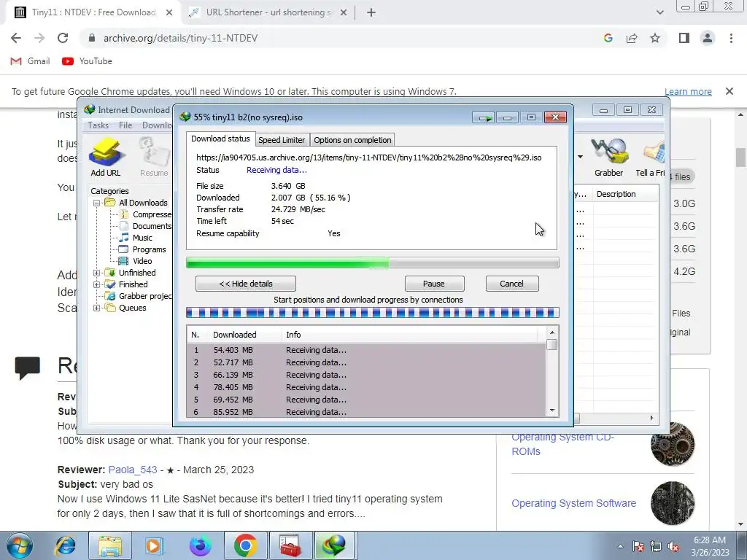This screenshot has height=560, width=747.
Task: Open Firefox from the taskbar
Action: coord(200,545)
